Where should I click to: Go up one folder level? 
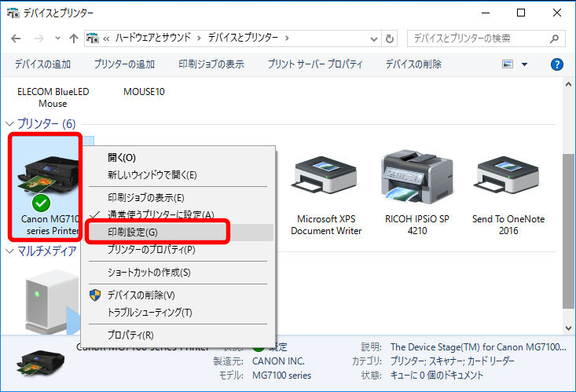click(x=74, y=38)
